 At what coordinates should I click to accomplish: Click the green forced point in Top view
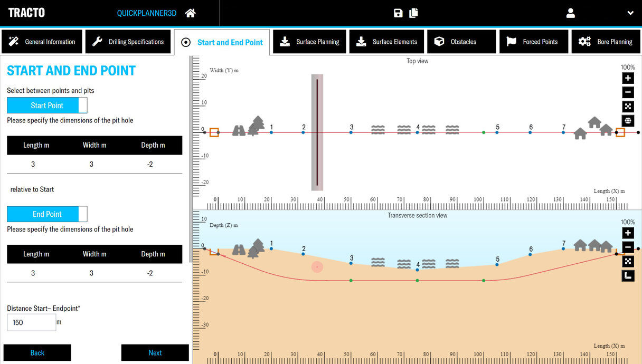tap(484, 132)
